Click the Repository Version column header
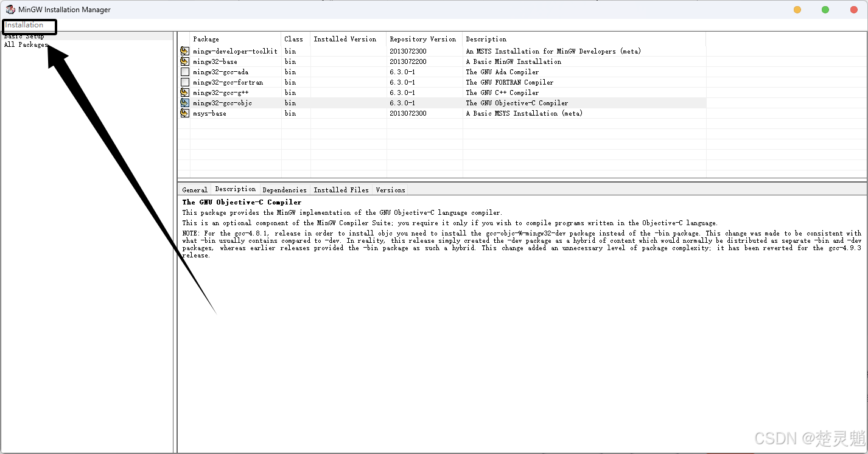This screenshot has width=868, height=454. 424,39
